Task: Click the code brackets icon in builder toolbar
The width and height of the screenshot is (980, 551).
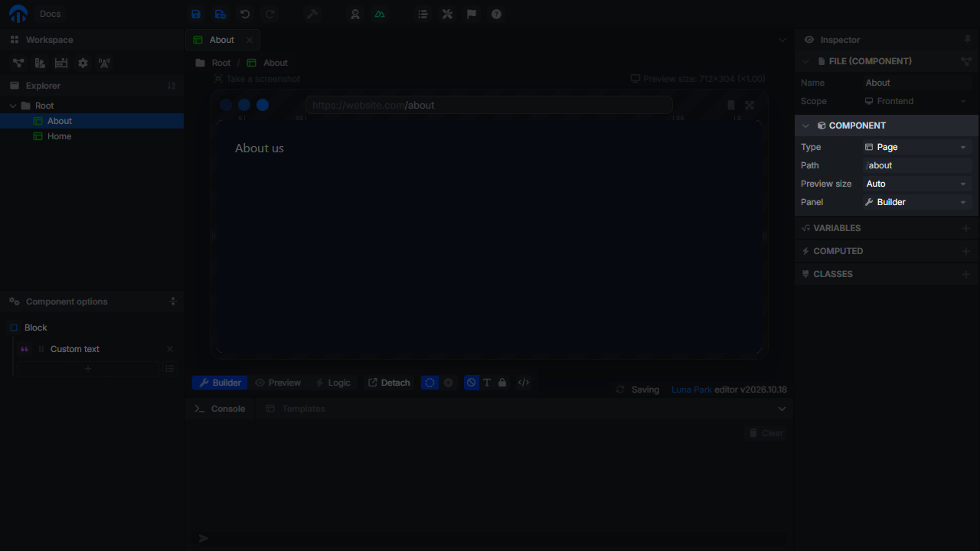Action: pyautogui.click(x=524, y=383)
